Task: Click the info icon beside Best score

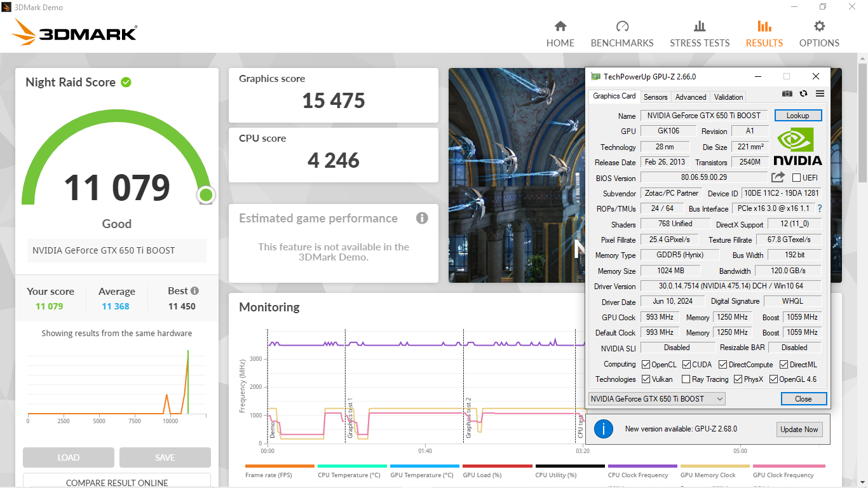Action: coord(194,291)
